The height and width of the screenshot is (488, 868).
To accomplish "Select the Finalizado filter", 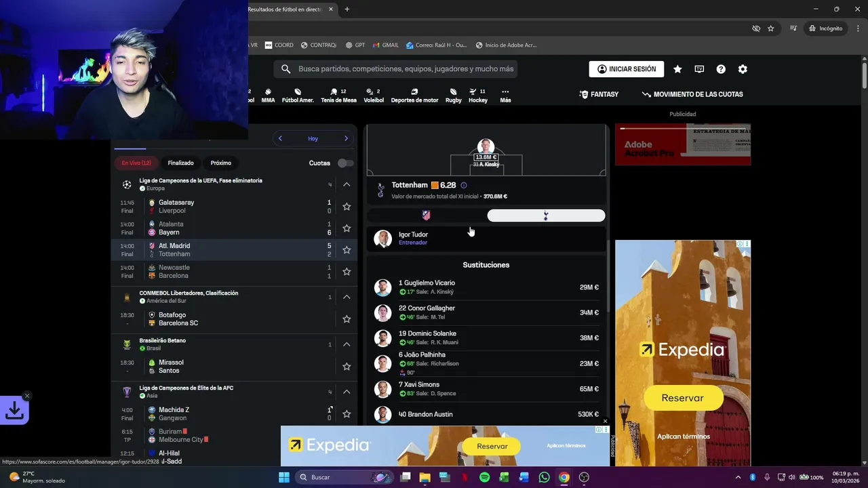I will (x=180, y=163).
